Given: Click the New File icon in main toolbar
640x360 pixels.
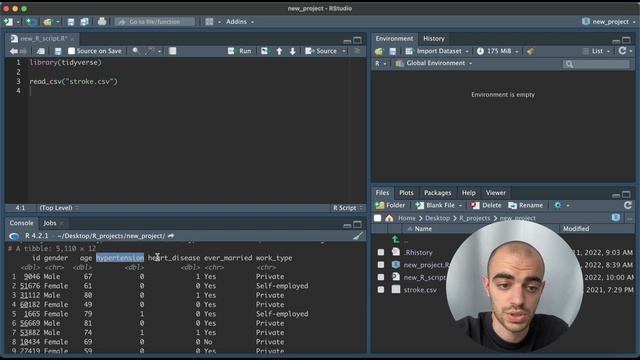Looking at the screenshot, I should (x=8, y=22).
